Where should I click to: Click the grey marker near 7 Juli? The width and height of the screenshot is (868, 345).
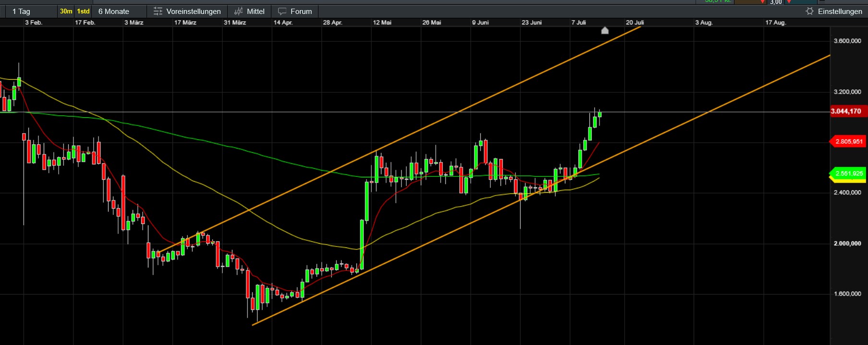tap(605, 31)
